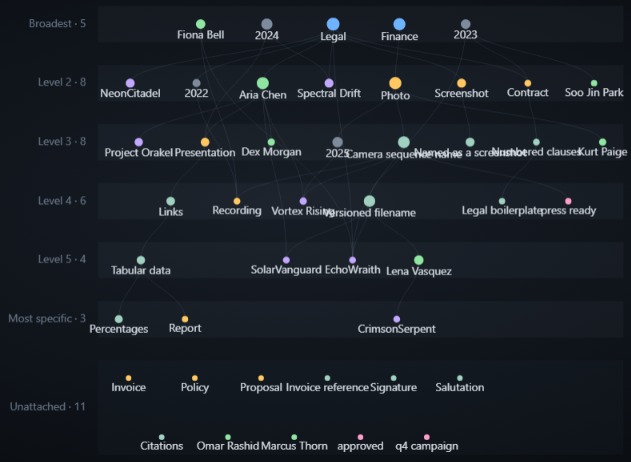Click the CrimsonSerpent node

click(396, 319)
